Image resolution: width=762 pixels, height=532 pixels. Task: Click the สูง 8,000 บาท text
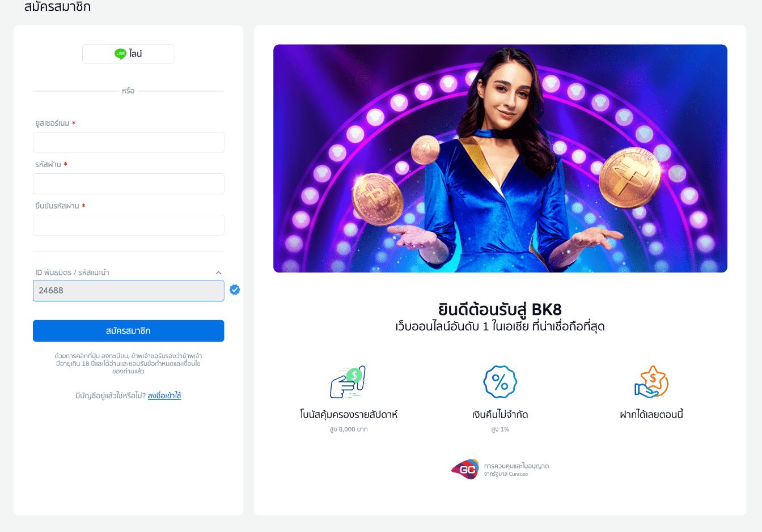(x=349, y=429)
